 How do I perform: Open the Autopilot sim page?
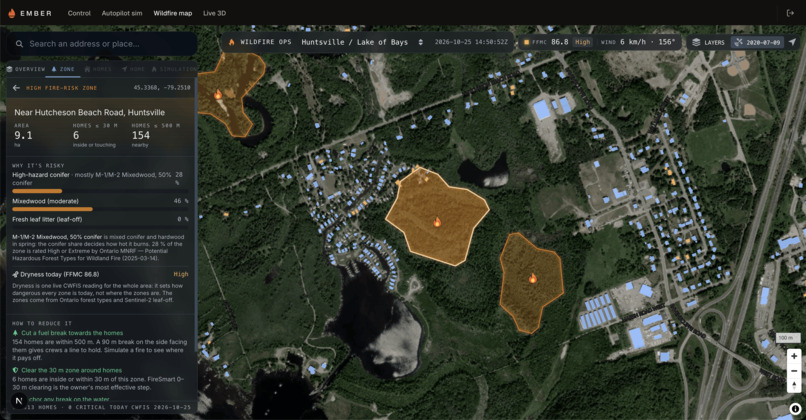pos(122,13)
